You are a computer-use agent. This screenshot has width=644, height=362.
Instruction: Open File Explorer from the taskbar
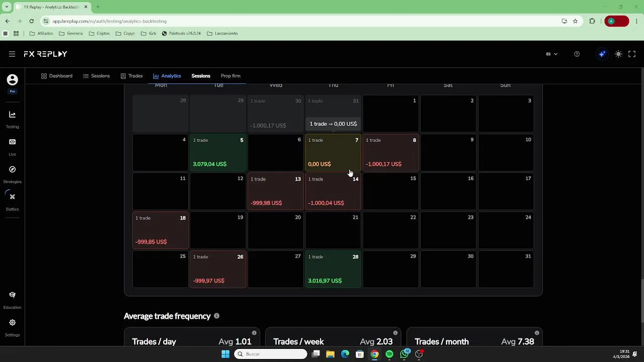tap(330, 354)
